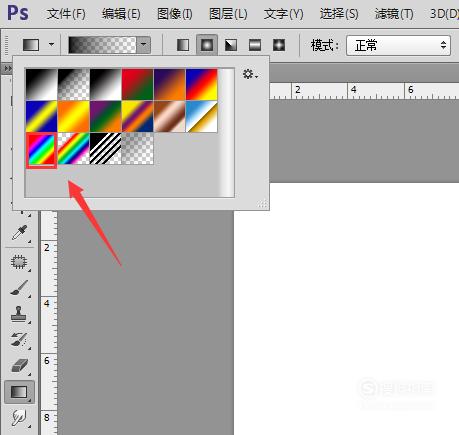459x435 pixels.
Task: Open the 选择(S) menu
Action: click(x=339, y=14)
